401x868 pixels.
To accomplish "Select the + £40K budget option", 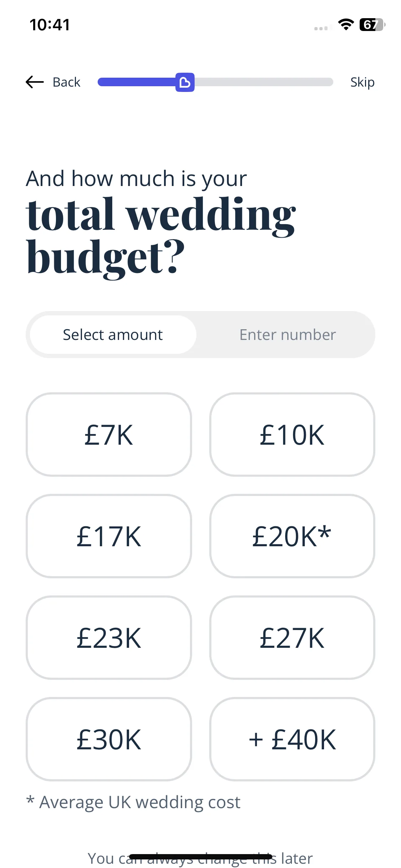I will tap(292, 739).
